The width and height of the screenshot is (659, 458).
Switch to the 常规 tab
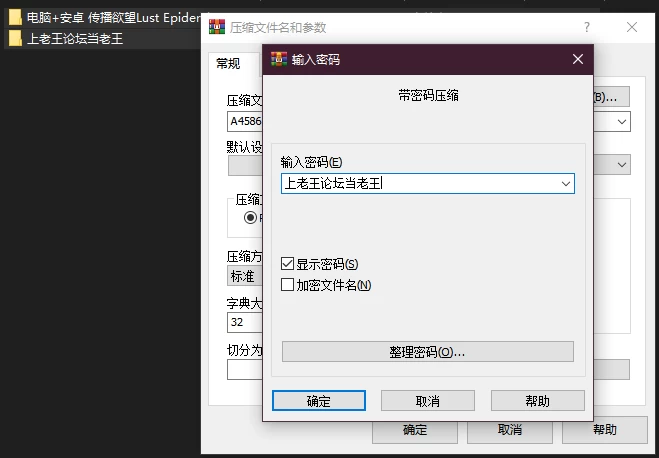pos(228,64)
